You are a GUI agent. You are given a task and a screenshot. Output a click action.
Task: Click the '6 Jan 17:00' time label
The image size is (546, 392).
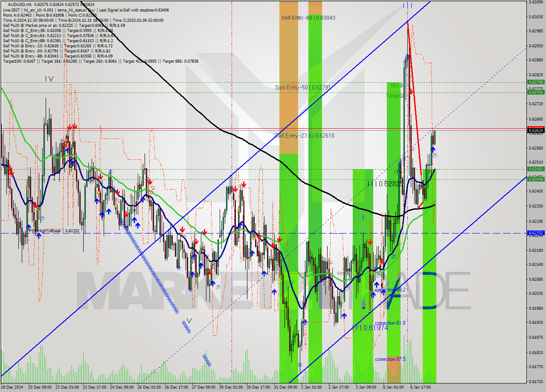point(421,387)
